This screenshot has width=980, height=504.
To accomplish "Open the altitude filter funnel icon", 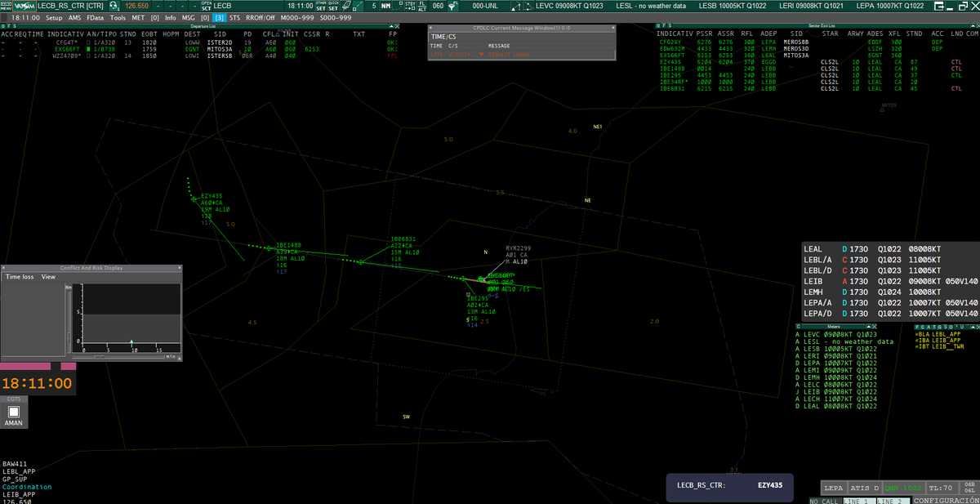I will (452, 6).
